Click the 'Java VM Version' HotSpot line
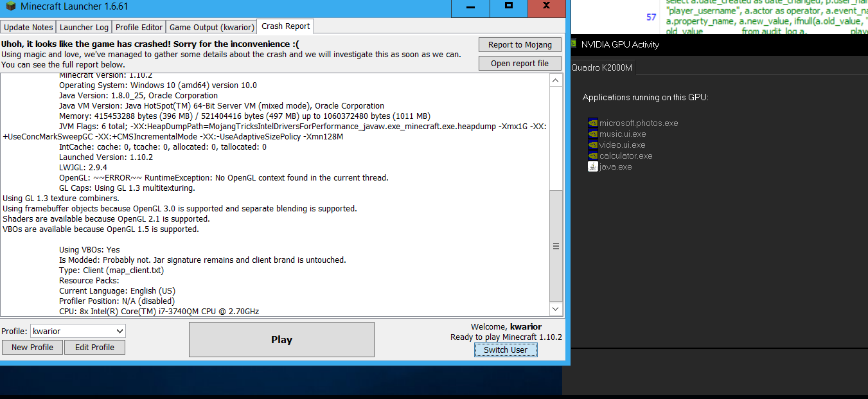The height and width of the screenshot is (399, 868). coord(222,106)
